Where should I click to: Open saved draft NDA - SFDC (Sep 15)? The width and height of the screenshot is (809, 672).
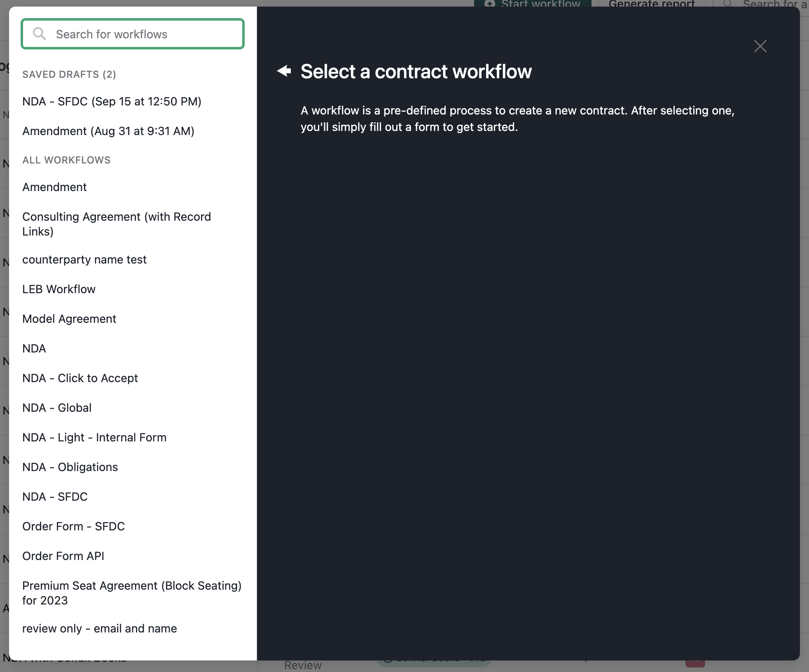coord(112,101)
